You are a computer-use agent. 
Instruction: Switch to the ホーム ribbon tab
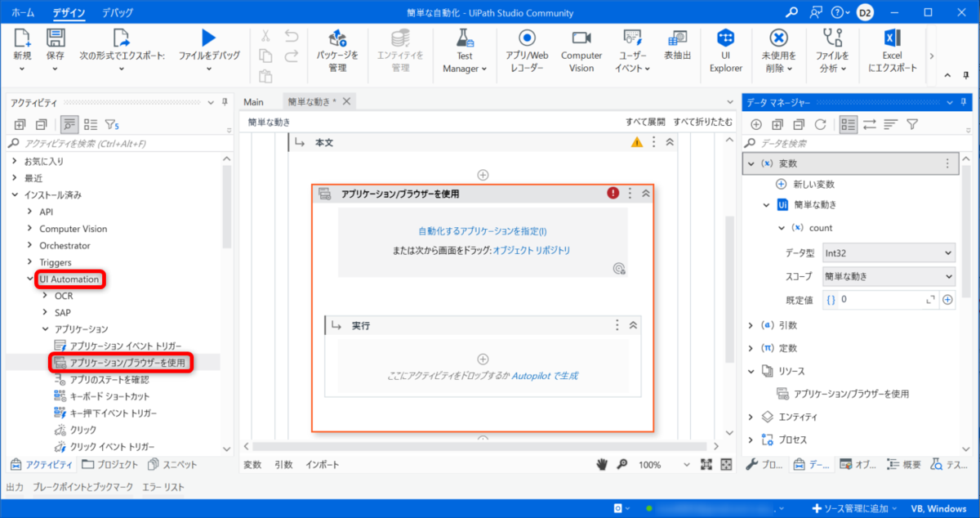tap(22, 13)
